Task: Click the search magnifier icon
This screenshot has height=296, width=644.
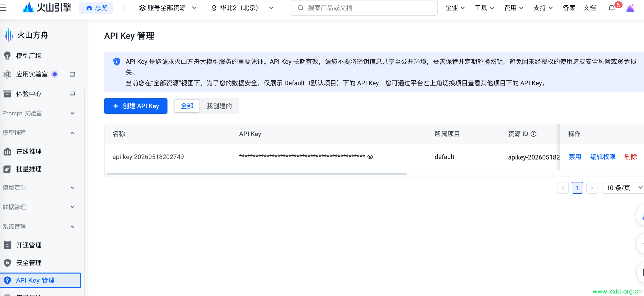Action: coord(301,8)
